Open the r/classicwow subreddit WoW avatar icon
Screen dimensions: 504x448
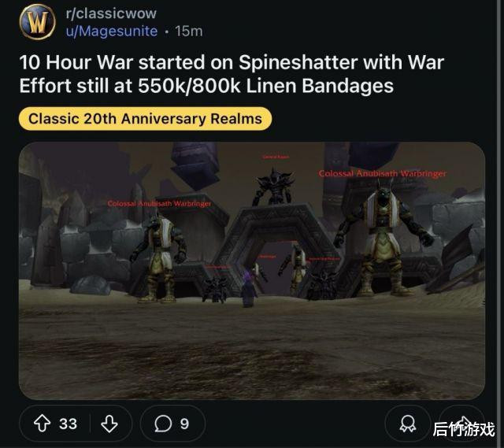tap(37, 22)
